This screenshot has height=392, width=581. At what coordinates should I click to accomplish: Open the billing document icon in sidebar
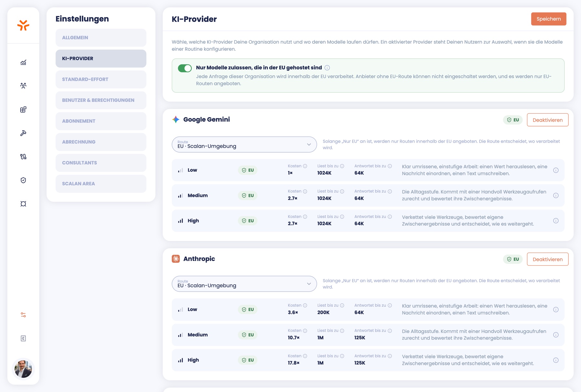pos(23,338)
